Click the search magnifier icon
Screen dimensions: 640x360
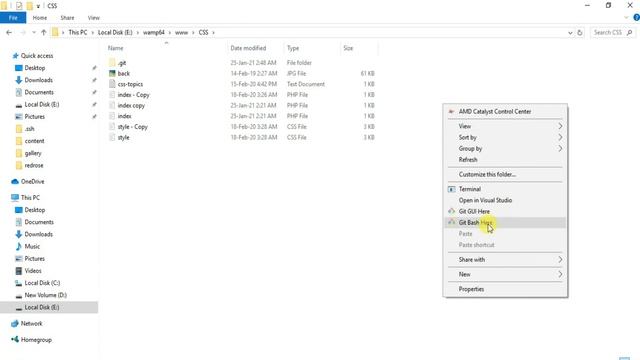coord(629,32)
